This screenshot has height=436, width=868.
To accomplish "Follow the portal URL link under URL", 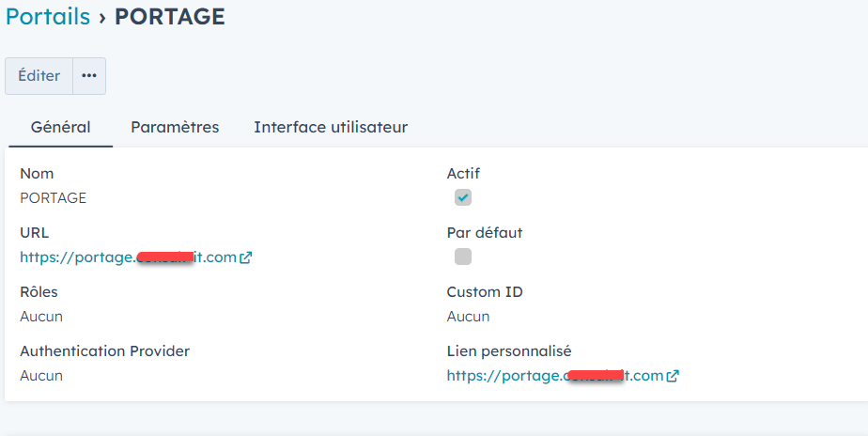I will pyautogui.click(x=128, y=257).
